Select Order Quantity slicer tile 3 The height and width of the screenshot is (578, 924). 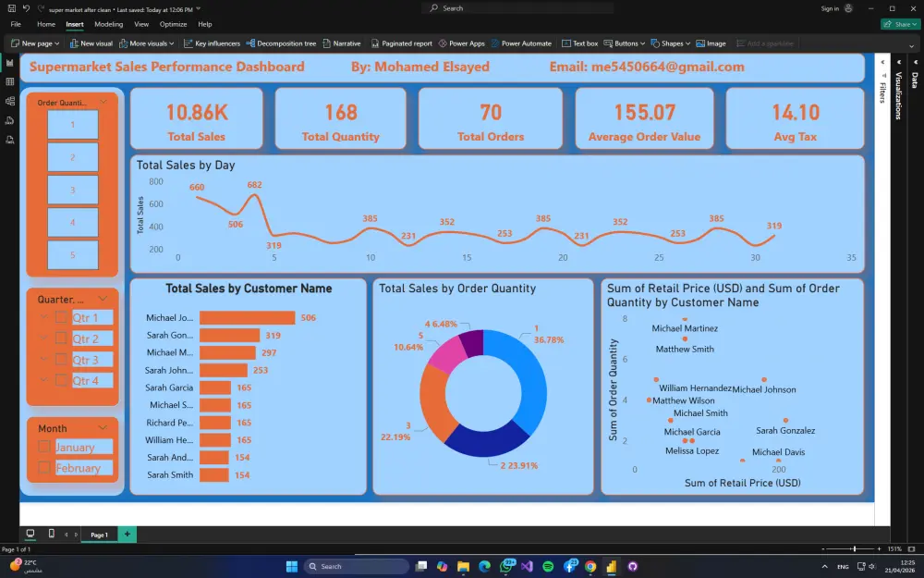click(x=72, y=190)
